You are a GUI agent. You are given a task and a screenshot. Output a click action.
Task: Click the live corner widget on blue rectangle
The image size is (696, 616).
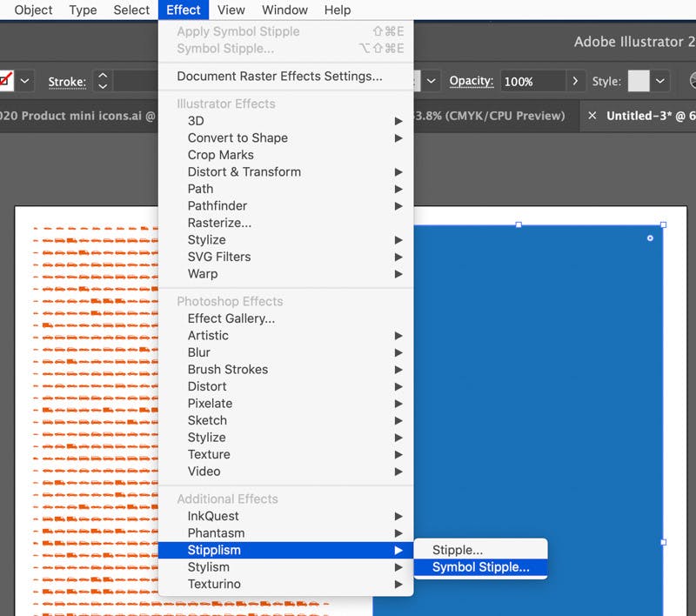[650, 238]
